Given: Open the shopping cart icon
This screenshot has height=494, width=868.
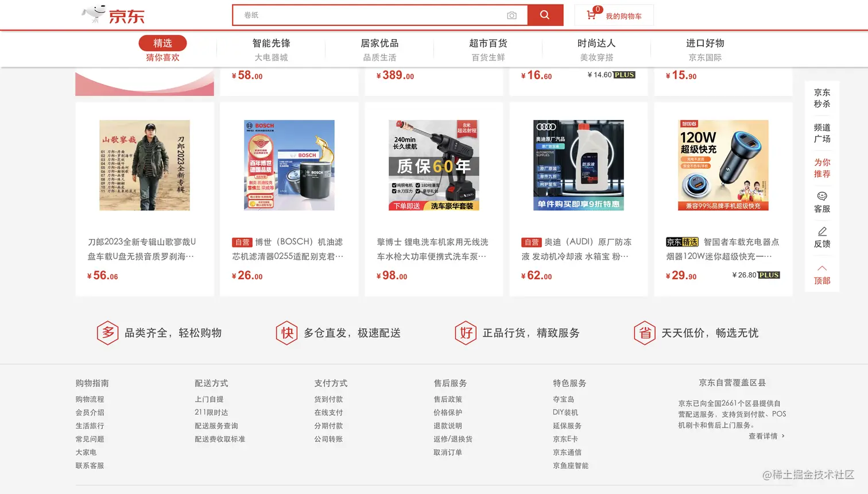Looking at the screenshot, I should click(x=591, y=15).
